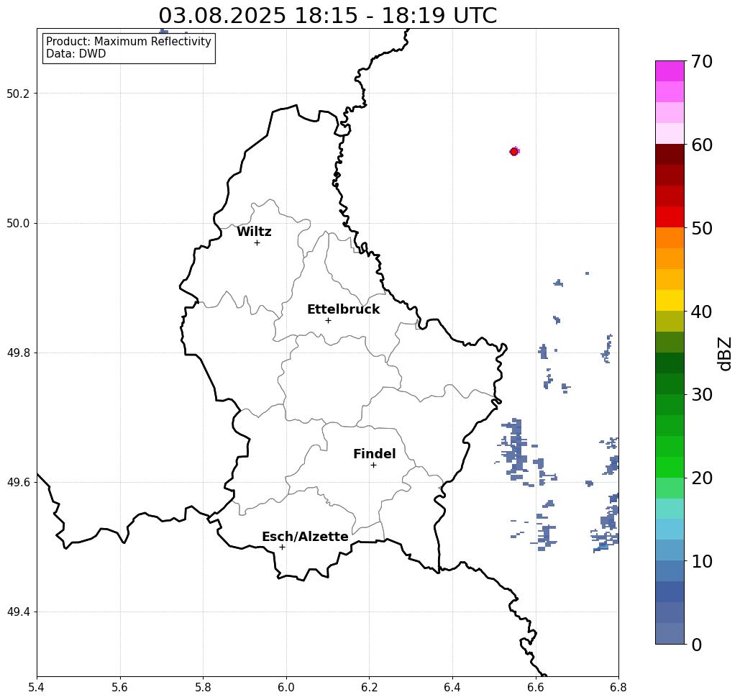Viewport: 740px width, 700px height.
Task: Click the longitude tick label 5.6
Action: [x=120, y=687]
